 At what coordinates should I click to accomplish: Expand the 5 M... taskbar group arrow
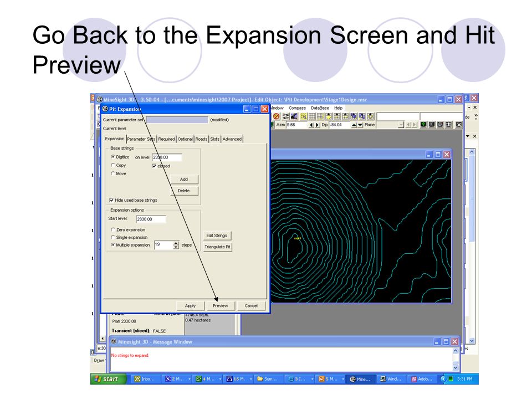pos(343,379)
